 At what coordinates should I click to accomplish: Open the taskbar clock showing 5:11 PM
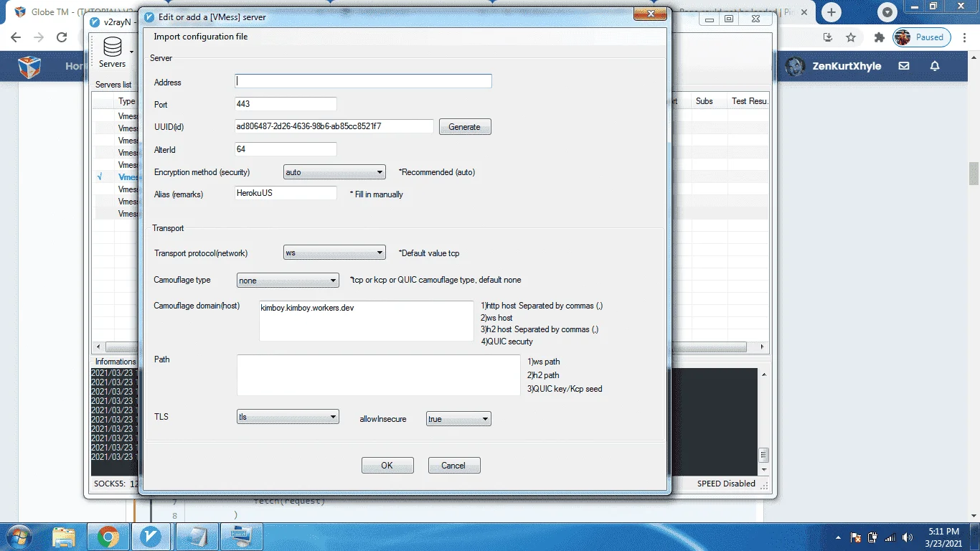coord(943,537)
